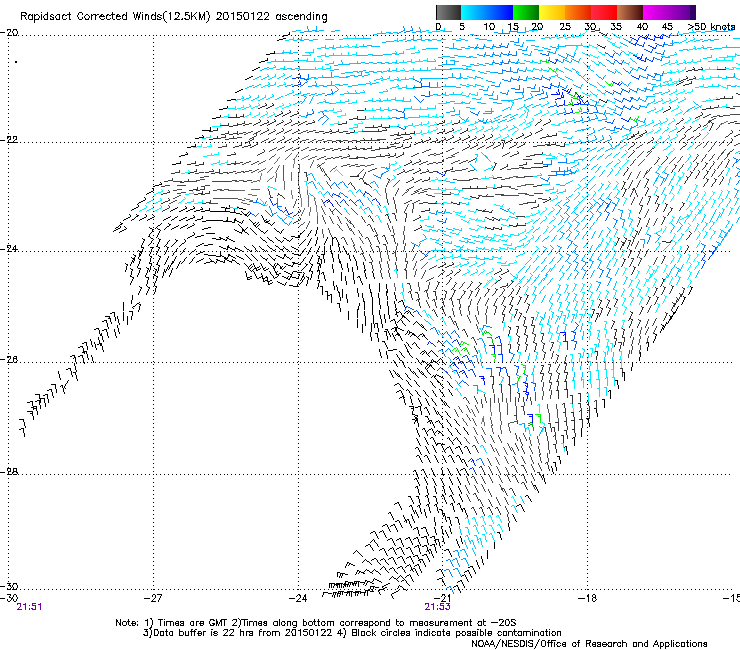Click the word 'ascending' in the title
The image size is (740, 650).
[x=301, y=17]
